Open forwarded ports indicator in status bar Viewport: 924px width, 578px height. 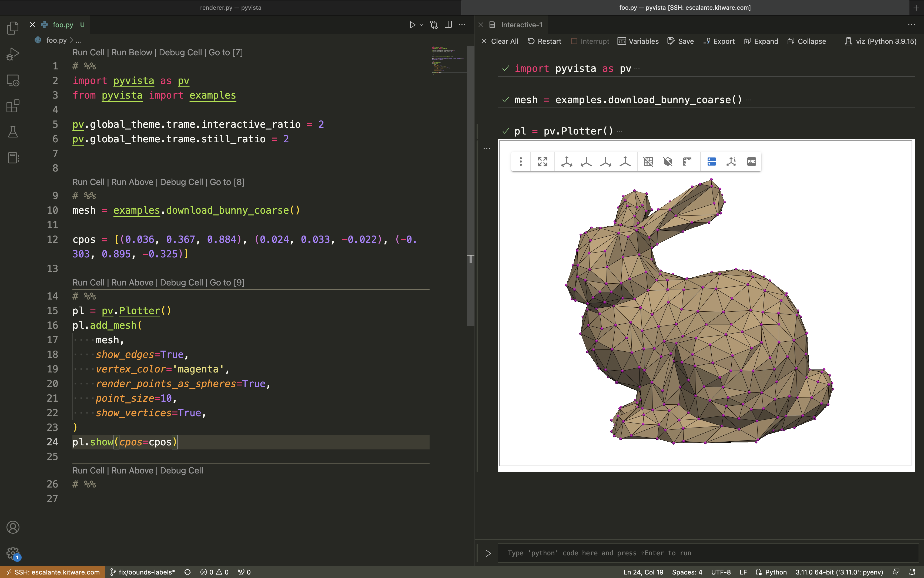[244, 572]
